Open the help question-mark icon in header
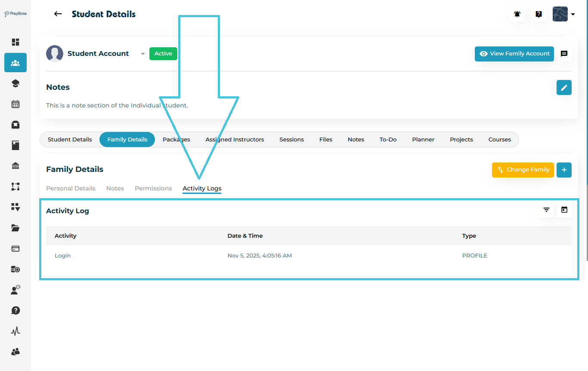Image resolution: width=588 pixels, height=371 pixels. pyautogui.click(x=538, y=14)
